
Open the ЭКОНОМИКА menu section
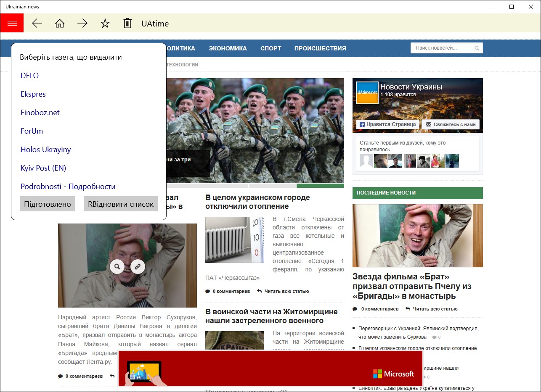coord(228,48)
